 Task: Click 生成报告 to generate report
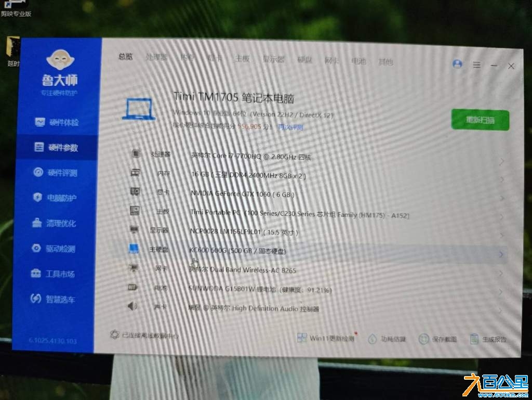488,339
